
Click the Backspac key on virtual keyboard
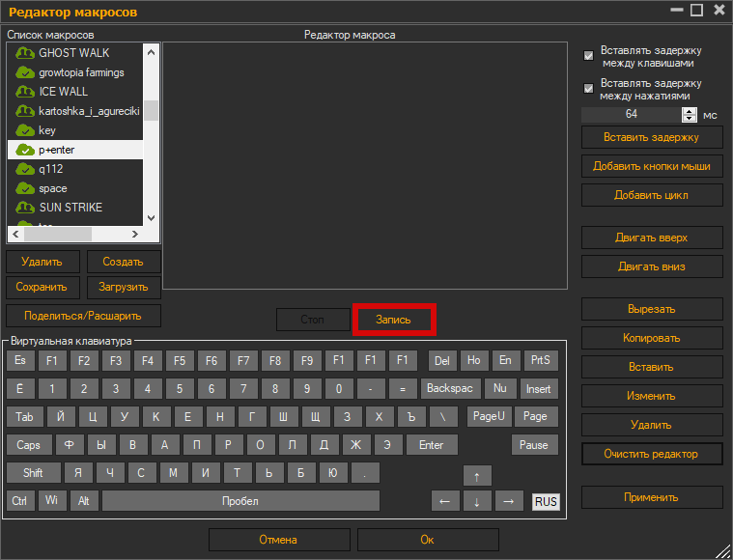[451, 388]
